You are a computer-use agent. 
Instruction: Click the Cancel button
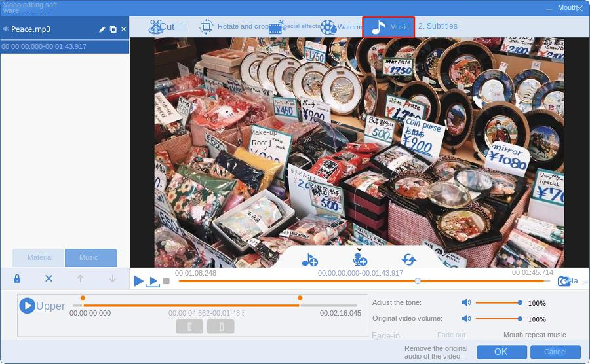coord(555,352)
